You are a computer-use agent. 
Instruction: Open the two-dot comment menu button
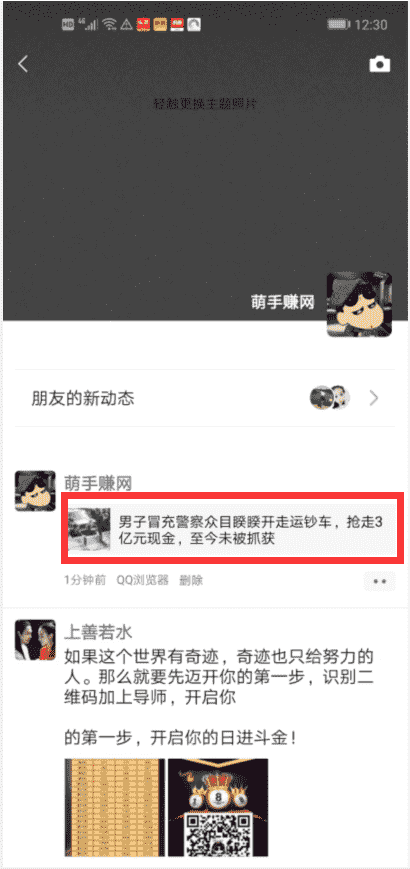click(380, 581)
